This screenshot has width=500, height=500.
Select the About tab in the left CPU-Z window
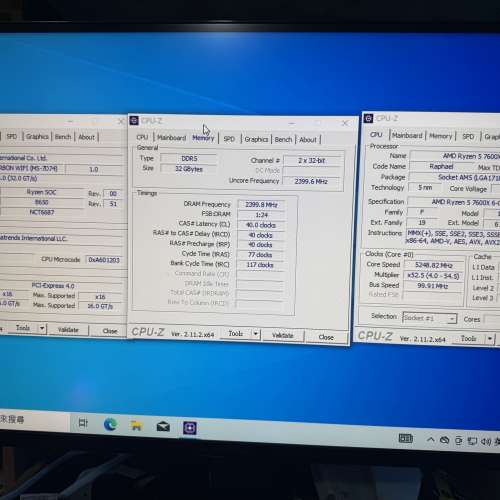click(x=86, y=137)
